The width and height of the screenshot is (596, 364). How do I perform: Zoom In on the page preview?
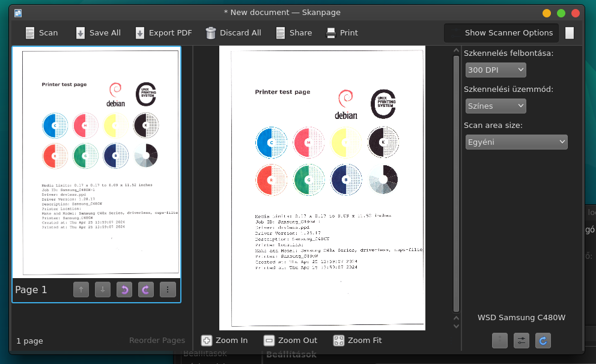[224, 341]
